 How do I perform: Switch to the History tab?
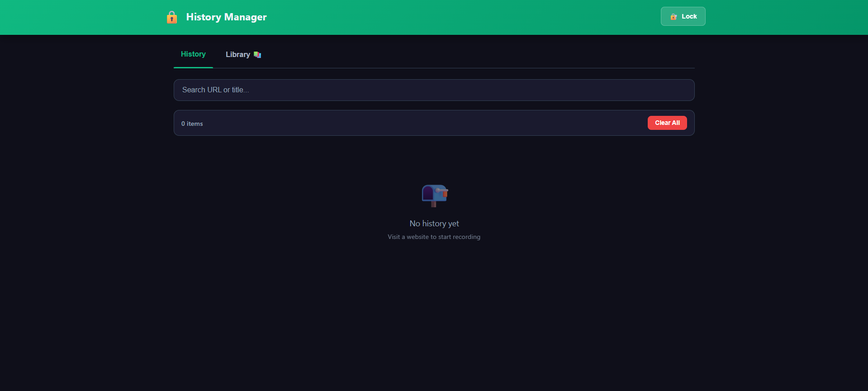point(193,54)
